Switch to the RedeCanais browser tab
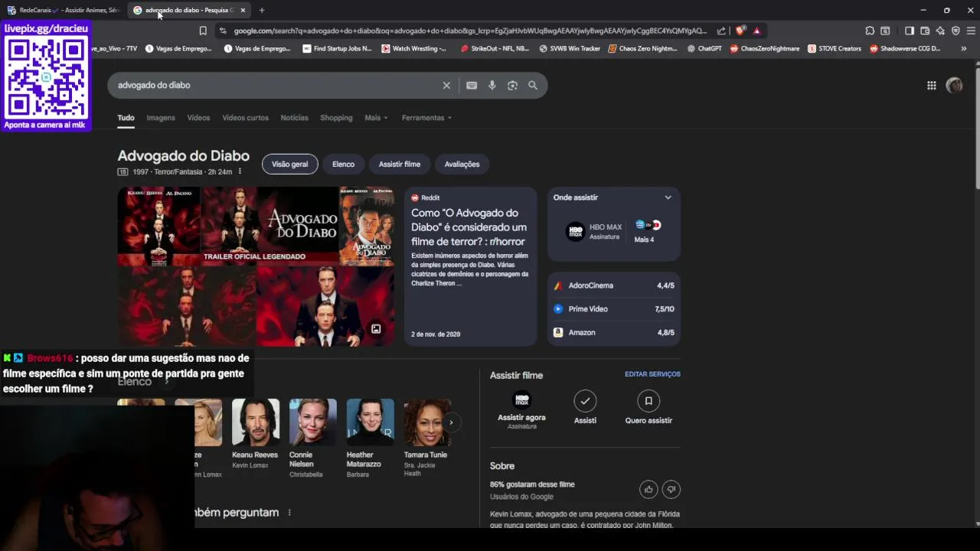 click(x=63, y=10)
